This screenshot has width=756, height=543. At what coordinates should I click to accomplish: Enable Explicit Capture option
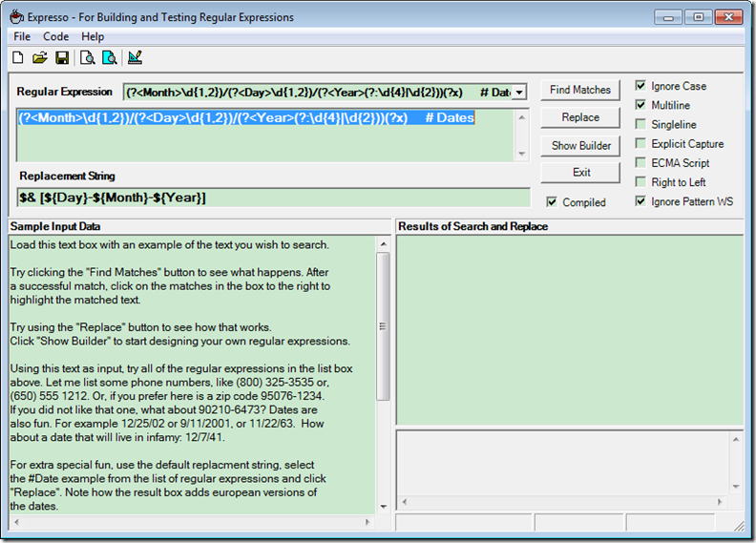tap(640, 143)
